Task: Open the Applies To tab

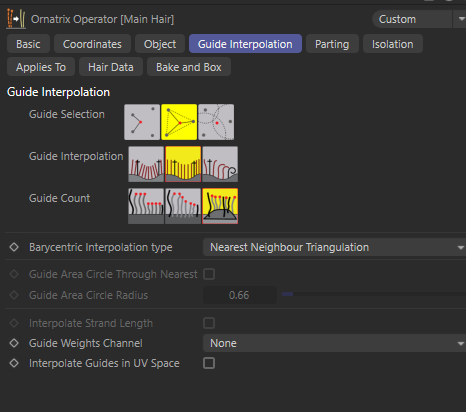Action: pos(41,67)
